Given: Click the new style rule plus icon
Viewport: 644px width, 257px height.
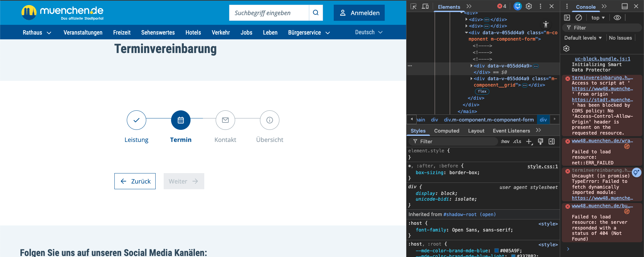Looking at the screenshot, I should click(529, 142).
